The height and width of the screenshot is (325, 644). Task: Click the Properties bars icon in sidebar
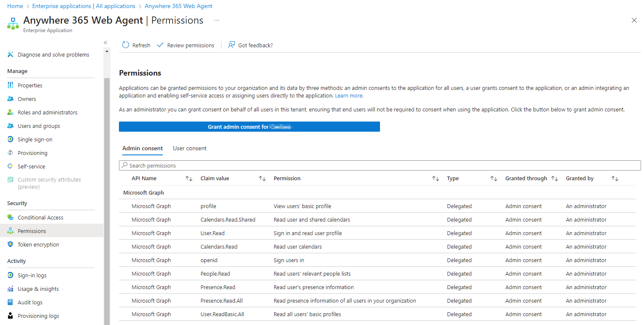(x=11, y=85)
